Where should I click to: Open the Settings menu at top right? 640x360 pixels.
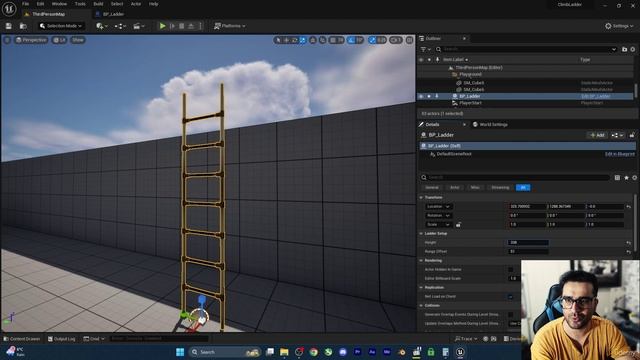[619, 26]
